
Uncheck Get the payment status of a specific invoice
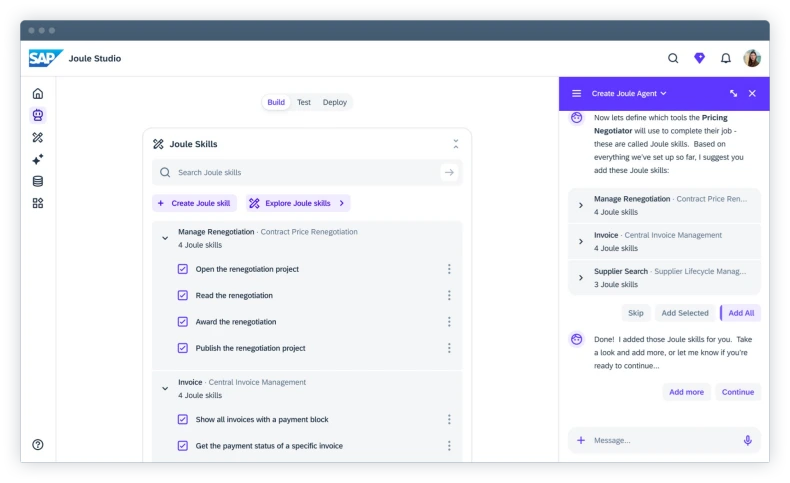183,446
